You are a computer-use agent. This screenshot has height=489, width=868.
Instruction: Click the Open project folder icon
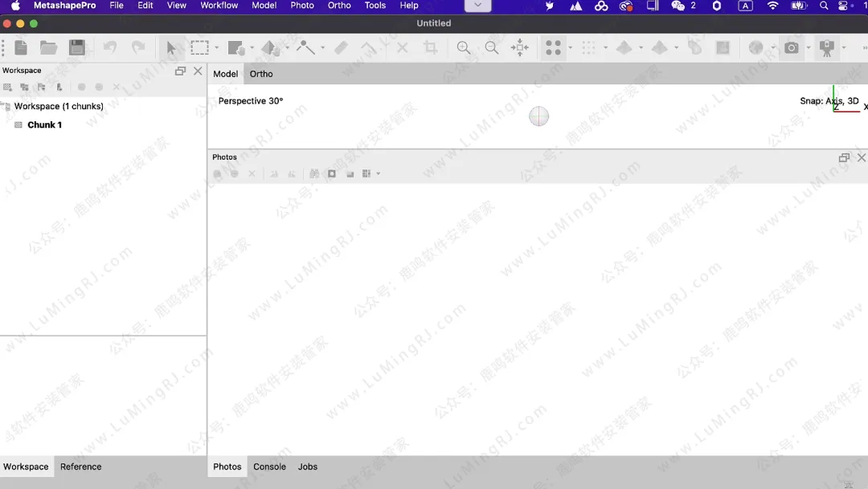(x=49, y=48)
